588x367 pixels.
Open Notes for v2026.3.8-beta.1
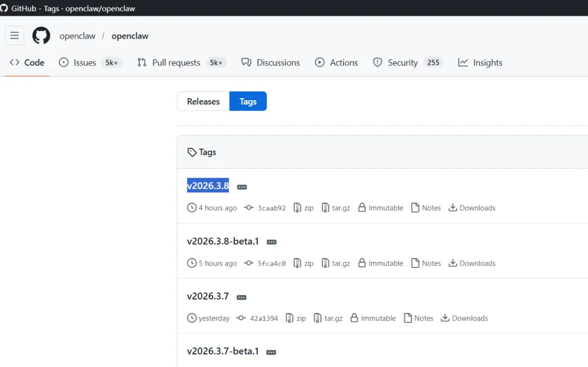426,264
